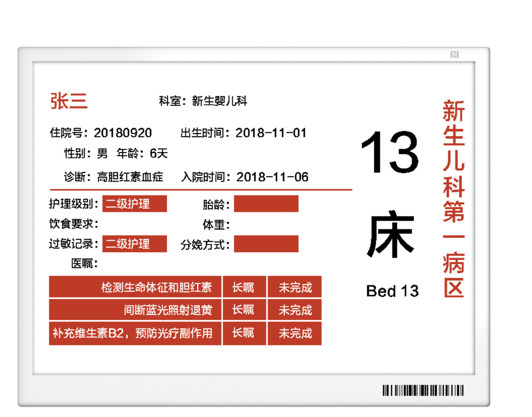Click the red field next to 分娩方式
The image size is (532, 417).
coord(267,244)
